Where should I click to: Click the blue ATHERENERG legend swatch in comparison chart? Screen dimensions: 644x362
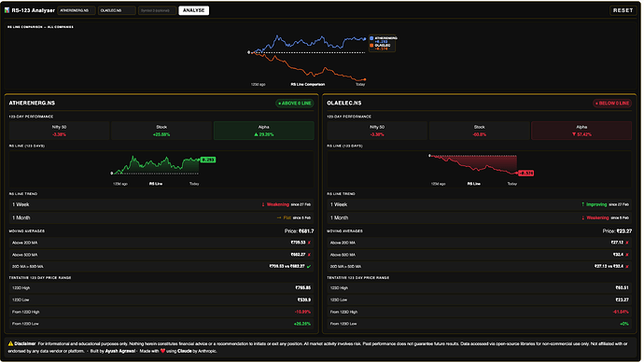[371, 38]
